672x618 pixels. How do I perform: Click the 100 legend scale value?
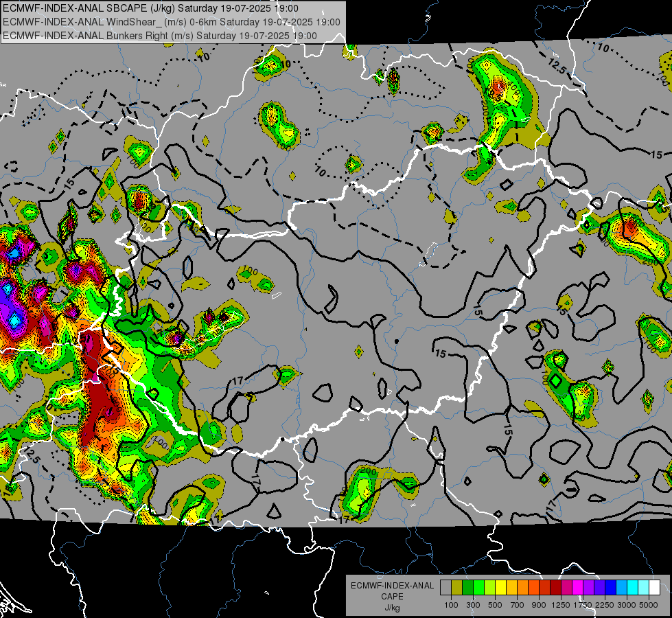tap(451, 605)
